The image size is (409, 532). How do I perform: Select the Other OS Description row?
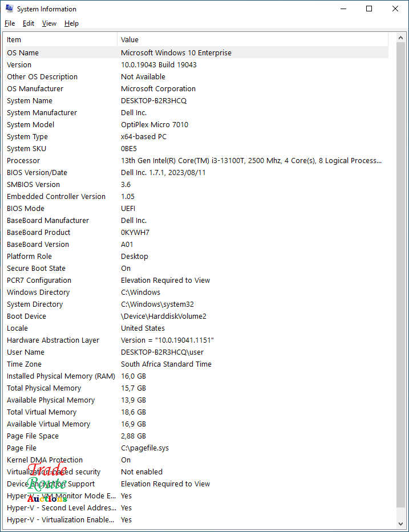tap(196, 76)
